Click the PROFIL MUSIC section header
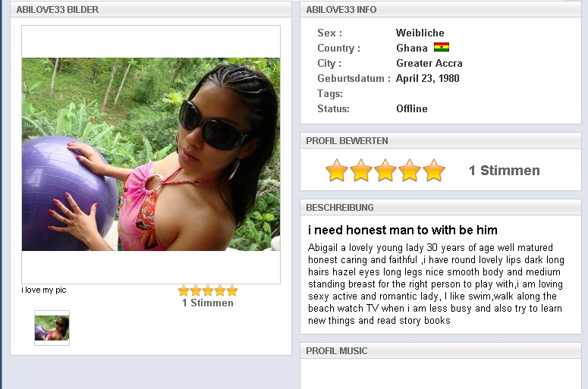The image size is (588, 389). tap(441, 350)
